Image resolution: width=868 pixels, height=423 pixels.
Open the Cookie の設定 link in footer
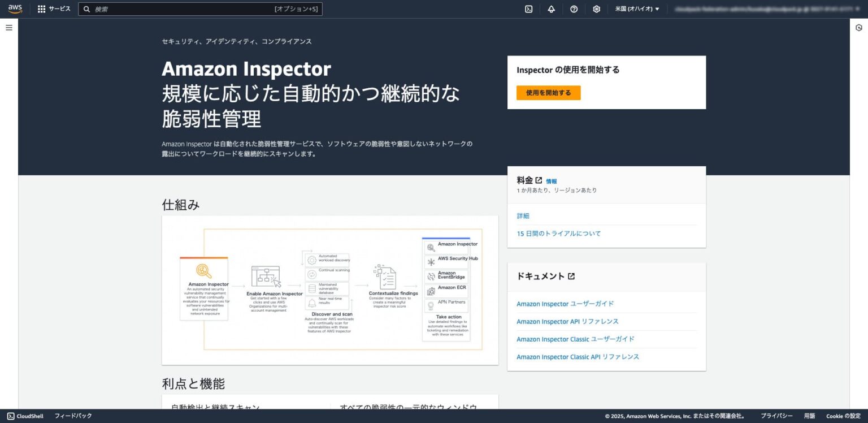click(x=843, y=416)
